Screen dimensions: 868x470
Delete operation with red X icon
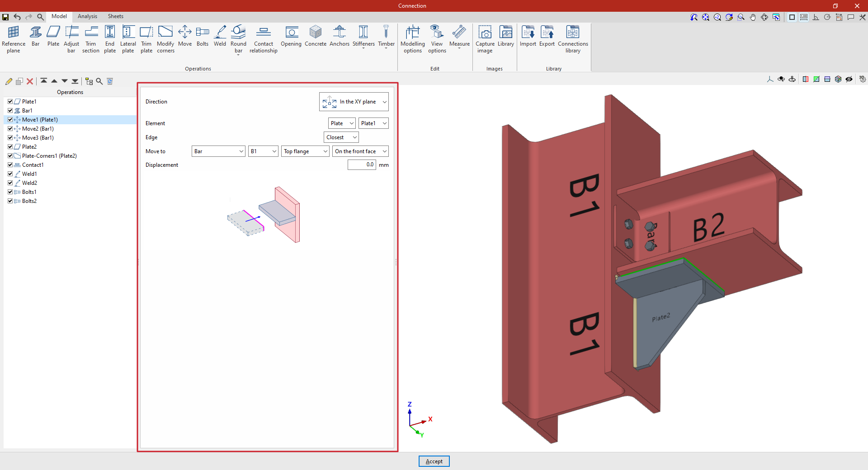(x=30, y=81)
